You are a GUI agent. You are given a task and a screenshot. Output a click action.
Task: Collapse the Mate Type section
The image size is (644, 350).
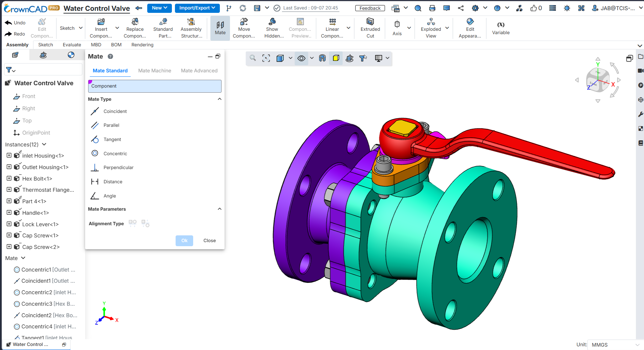pyautogui.click(x=220, y=99)
